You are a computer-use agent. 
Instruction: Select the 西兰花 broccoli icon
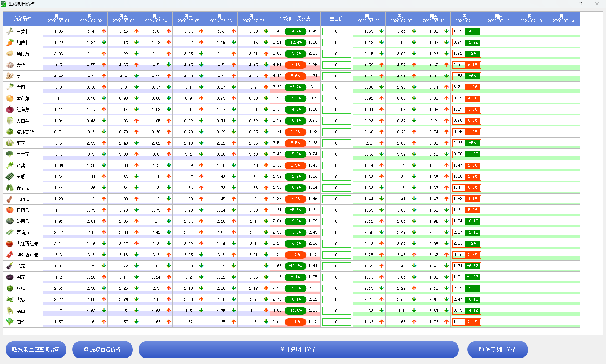[10, 154]
